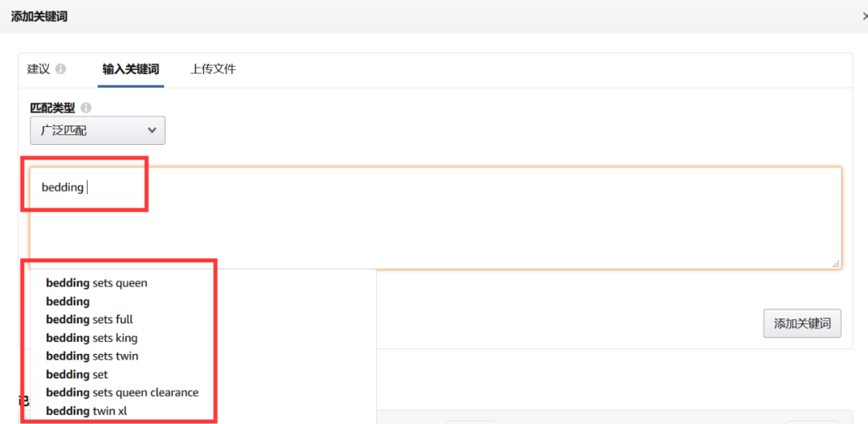The image size is (868, 424).
Task: Choose suggestion "bedding sets queen"
Action: 96,283
